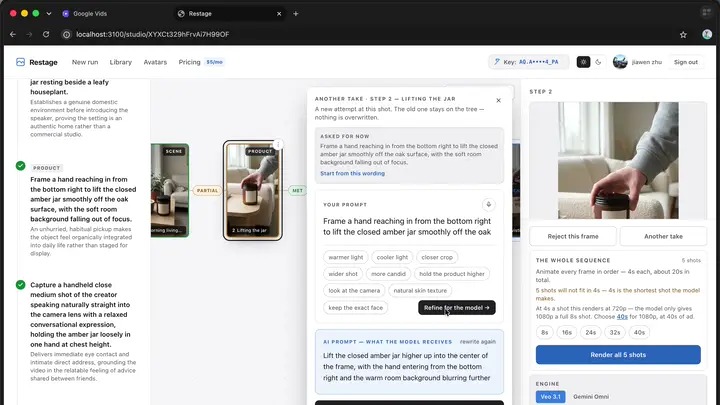The width and height of the screenshot is (720, 405).
Task: Close the Another Take panel
Action: click(x=498, y=100)
